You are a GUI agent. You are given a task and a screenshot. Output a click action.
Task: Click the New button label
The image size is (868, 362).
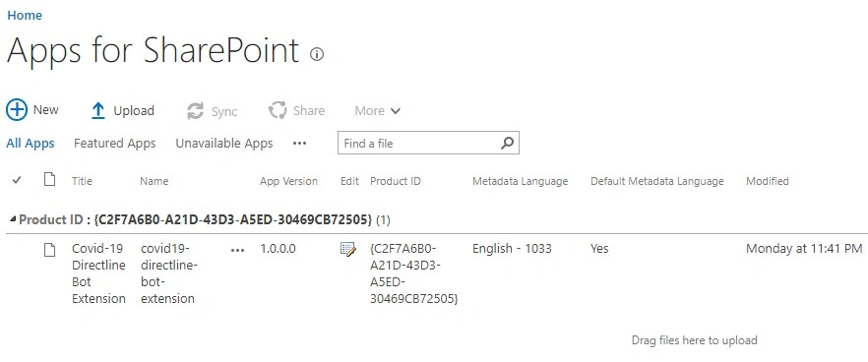click(x=46, y=109)
